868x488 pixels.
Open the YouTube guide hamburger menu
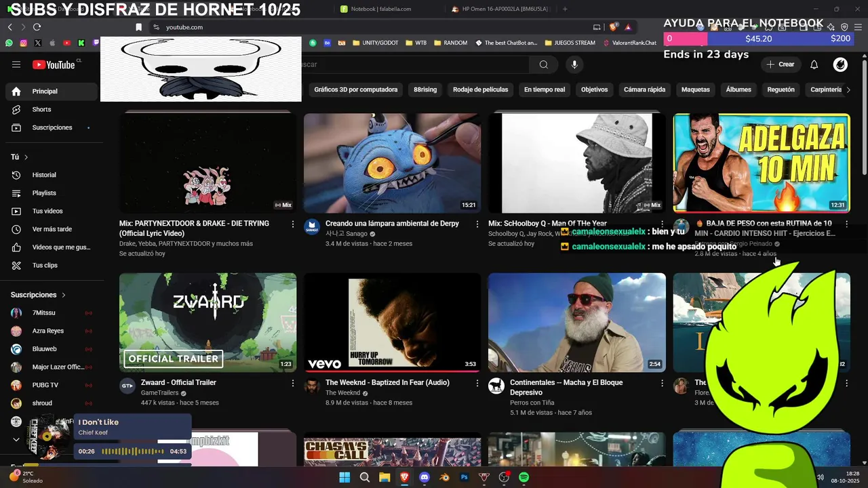[16, 64]
